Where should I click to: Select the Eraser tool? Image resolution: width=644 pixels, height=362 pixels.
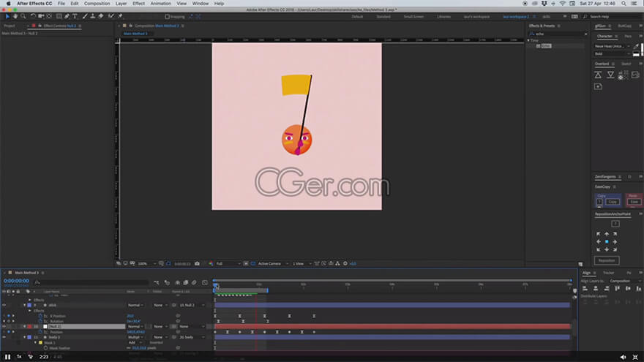point(101,16)
